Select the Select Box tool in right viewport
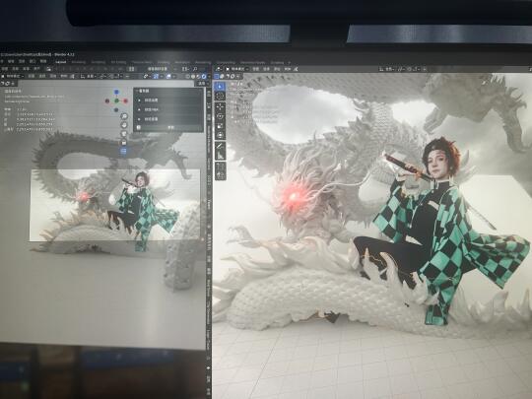 (x=220, y=87)
